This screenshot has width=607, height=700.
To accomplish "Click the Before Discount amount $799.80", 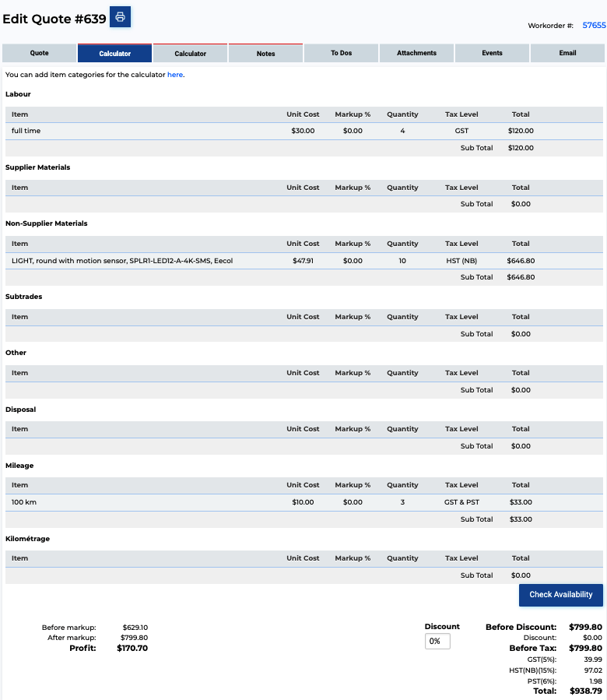I will point(585,628).
